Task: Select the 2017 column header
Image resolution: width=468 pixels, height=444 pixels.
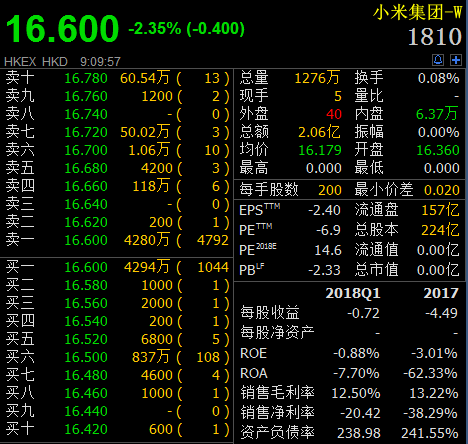Action: pyautogui.click(x=441, y=293)
